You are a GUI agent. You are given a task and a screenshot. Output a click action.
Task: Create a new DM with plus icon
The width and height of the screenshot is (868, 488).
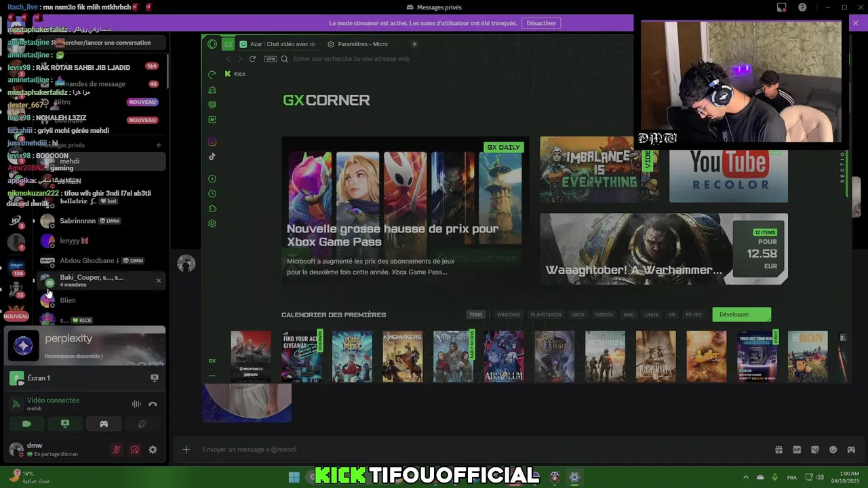(x=159, y=145)
